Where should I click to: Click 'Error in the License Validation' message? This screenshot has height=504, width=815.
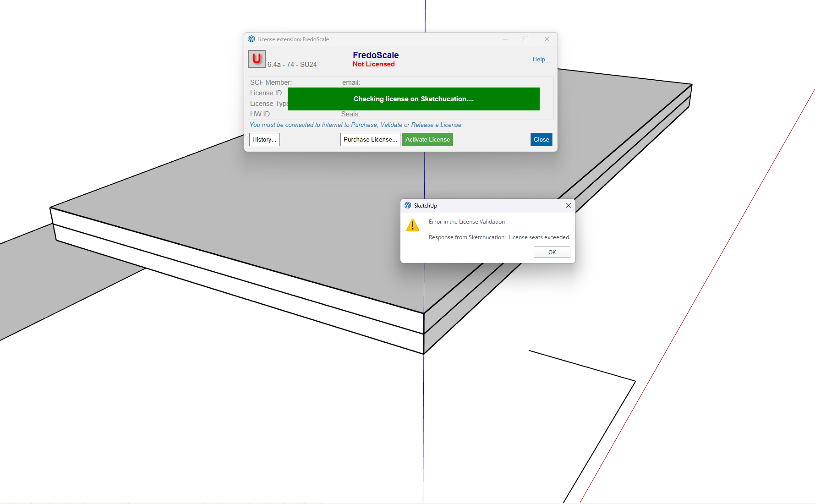click(x=467, y=222)
